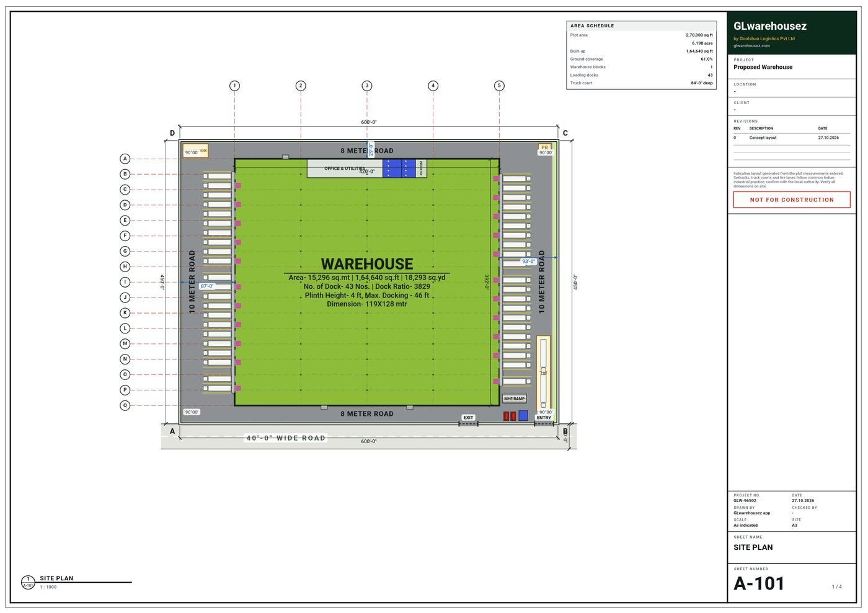Click the OFFICE & UTILITIES block
This screenshot has height=613, width=868.
[x=345, y=169]
